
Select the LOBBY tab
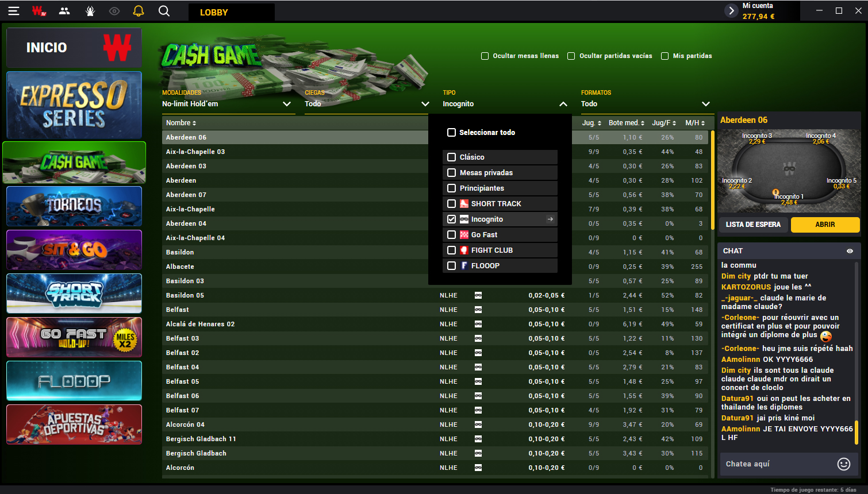click(232, 12)
